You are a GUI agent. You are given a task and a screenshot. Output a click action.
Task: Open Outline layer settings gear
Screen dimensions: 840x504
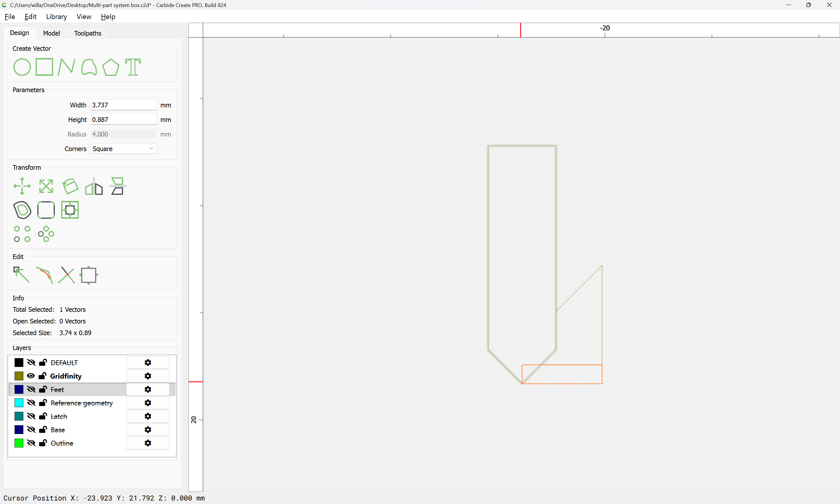(x=148, y=443)
